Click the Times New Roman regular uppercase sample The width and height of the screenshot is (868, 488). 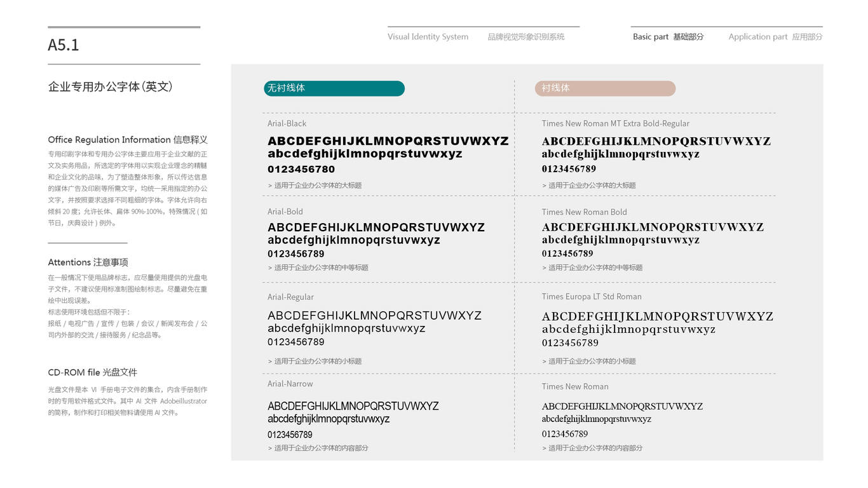point(622,406)
